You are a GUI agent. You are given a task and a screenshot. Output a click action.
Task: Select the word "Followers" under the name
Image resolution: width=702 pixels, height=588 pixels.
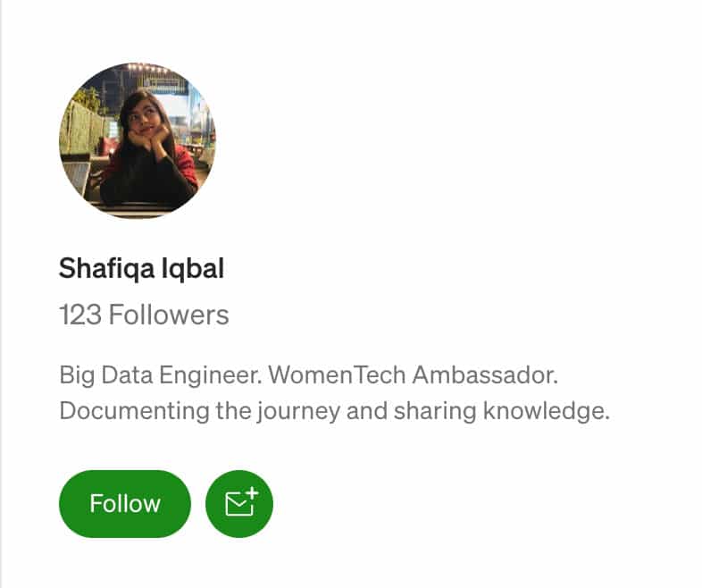pyautogui.click(x=168, y=315)
